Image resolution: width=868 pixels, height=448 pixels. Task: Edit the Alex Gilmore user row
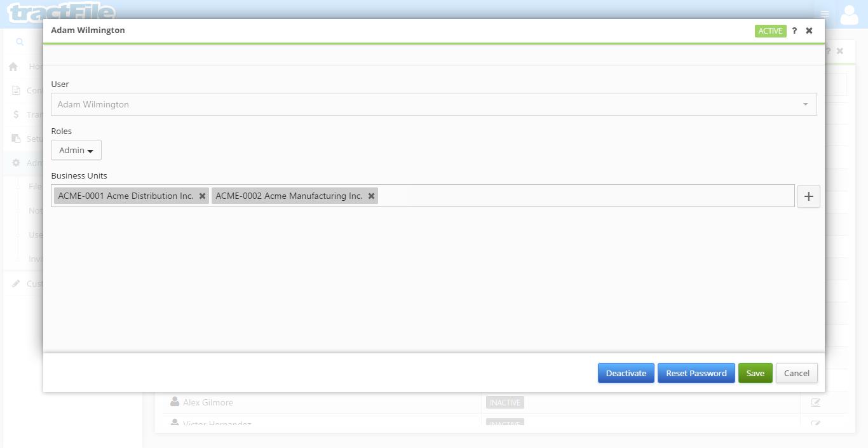click(x=815, y=402)
